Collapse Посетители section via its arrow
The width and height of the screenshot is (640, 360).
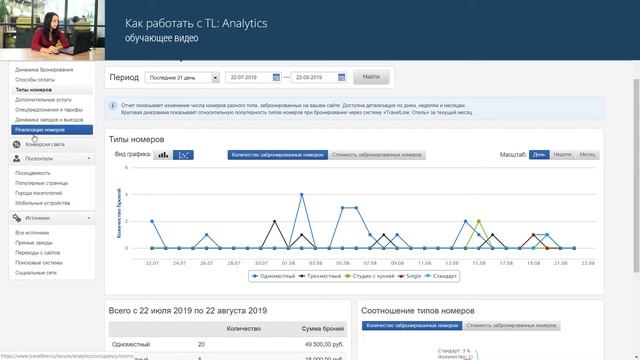pos(89,158)
